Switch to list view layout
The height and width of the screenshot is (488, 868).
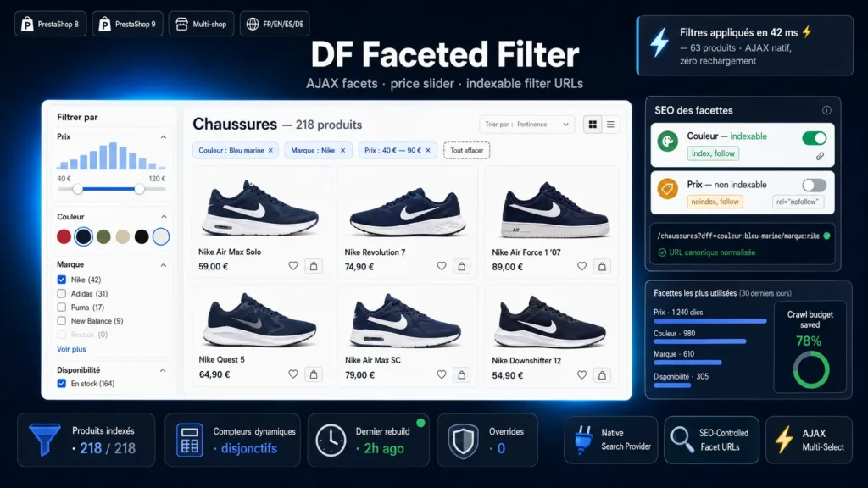[x=610, y=125]
